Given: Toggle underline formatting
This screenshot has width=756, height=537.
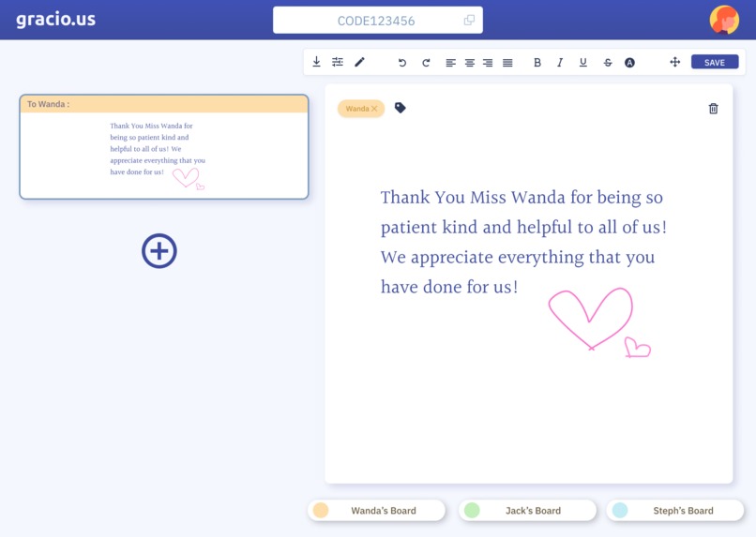Looking at the screenshot, I should (582, 63).
